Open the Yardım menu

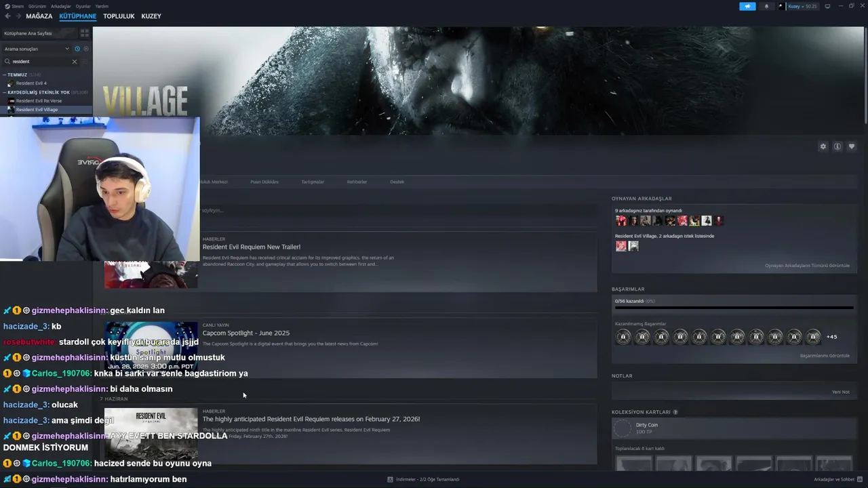click(102, 6)
